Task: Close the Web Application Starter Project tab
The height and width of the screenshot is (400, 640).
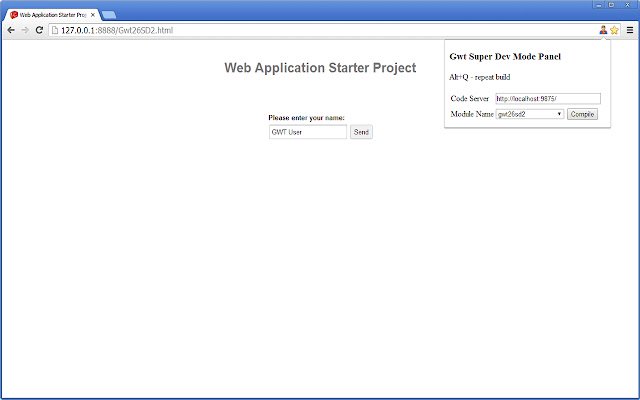Action: click(93, 15)
